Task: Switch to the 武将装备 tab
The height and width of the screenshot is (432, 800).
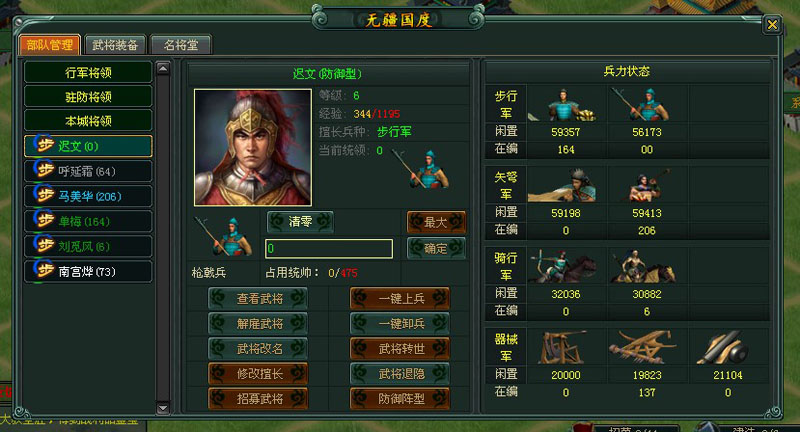Action: (115, 45)
